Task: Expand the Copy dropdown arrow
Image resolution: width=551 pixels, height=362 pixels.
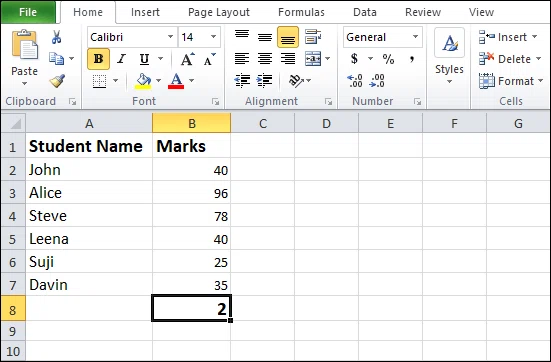Action: pos(72,58)
